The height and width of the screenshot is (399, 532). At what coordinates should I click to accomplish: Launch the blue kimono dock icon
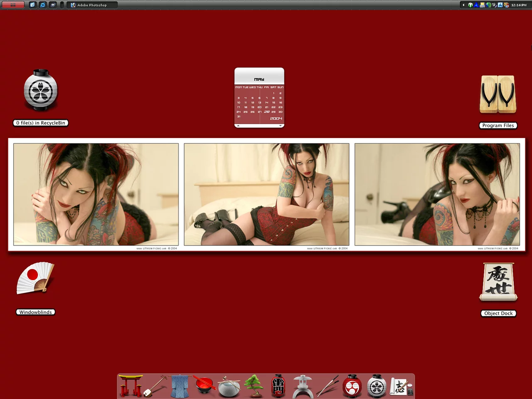point(180,386)
